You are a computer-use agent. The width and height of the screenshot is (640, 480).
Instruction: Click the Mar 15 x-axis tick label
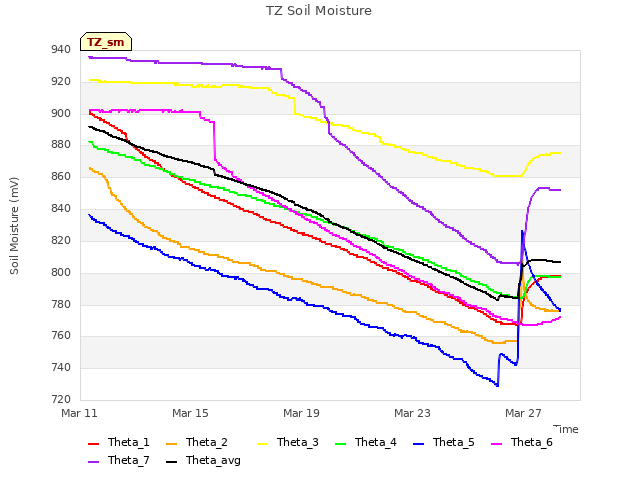click(x=190, y=413)
